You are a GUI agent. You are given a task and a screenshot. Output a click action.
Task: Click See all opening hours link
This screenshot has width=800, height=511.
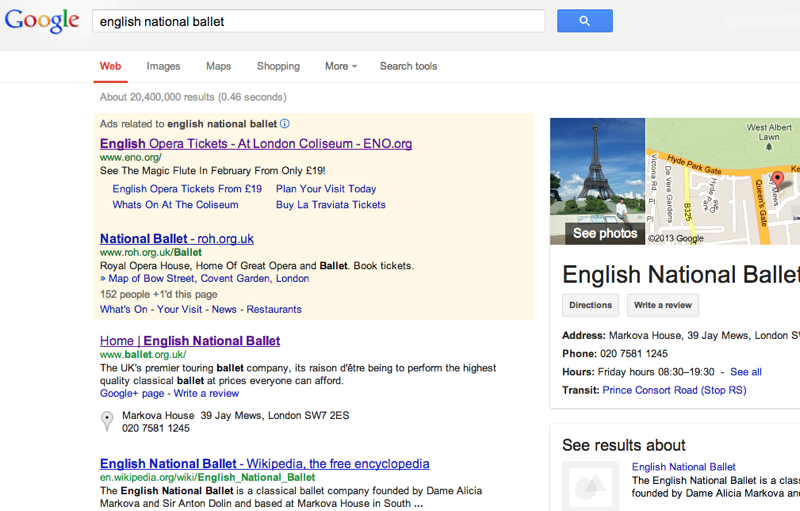(x=745, y=372)
